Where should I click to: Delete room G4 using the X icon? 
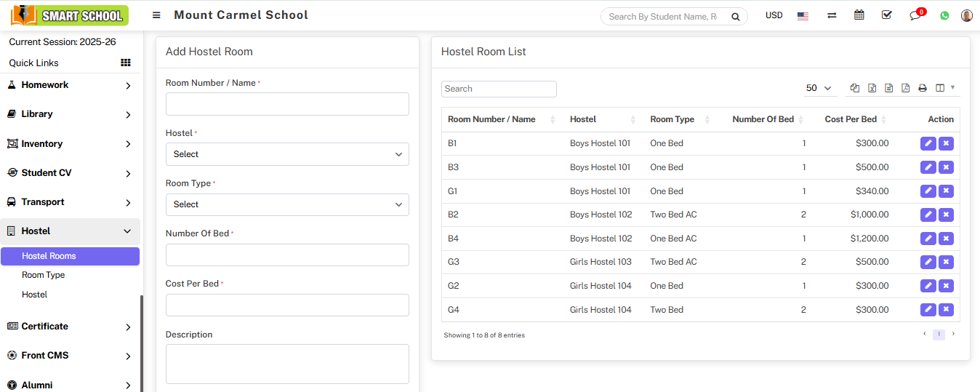pyautogui.click(x=946, y=310)
